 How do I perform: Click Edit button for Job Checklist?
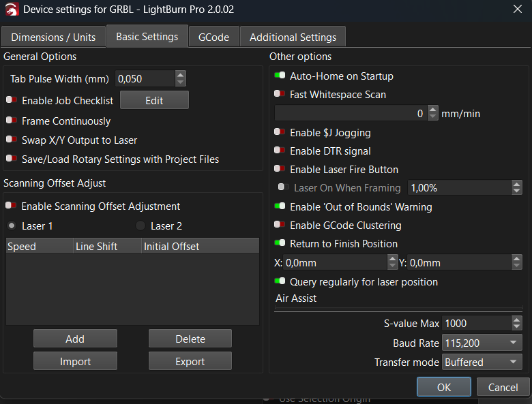[x=154, y=100]
